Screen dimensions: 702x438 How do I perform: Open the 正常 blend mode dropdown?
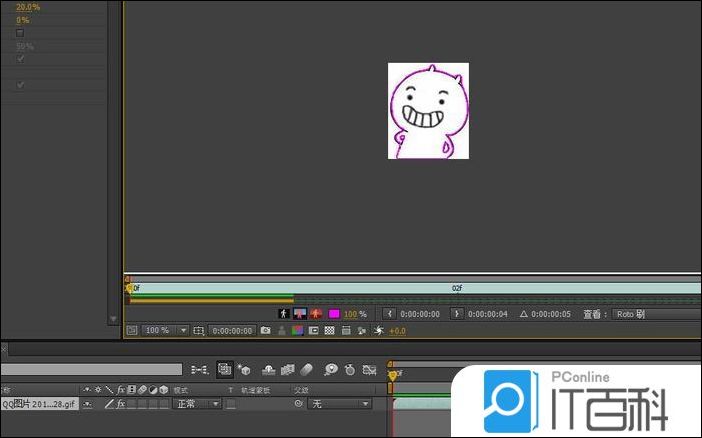pyautogui.click(x=196, y=404)
